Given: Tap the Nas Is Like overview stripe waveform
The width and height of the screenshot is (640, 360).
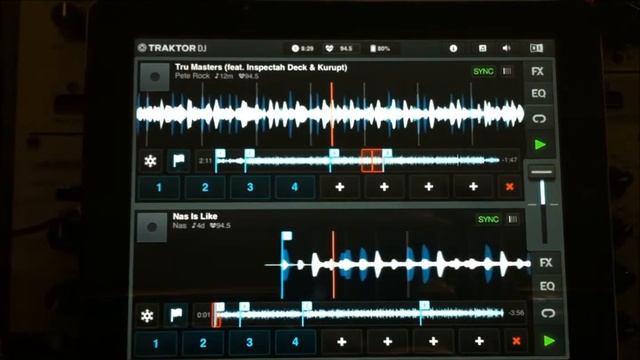Looking at the screenshot, I should click(x=359, y=314).
